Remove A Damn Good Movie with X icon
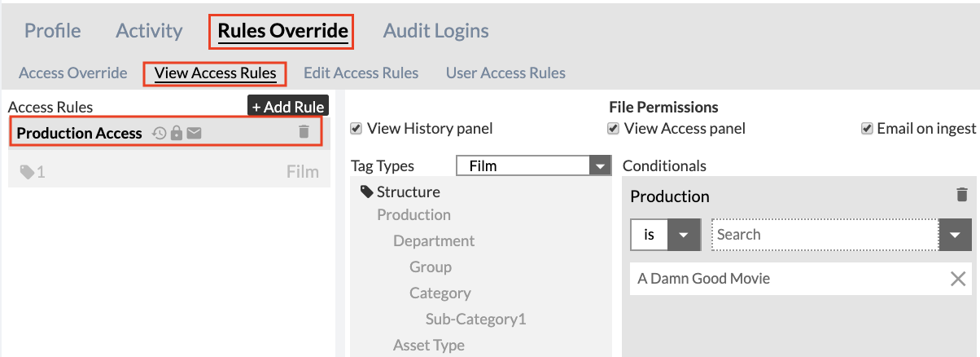Screen dimensions: 980x357 pyautogui.click(x=958, y=279)
